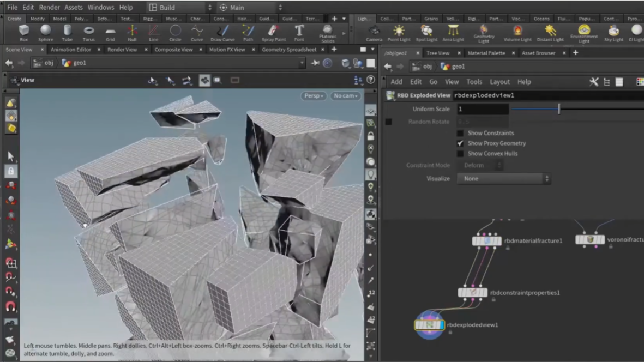This screenshot has height=362, width=644.
Task: Select the rbdconstraintproperties1 node
Action: [x=473, y=293]
